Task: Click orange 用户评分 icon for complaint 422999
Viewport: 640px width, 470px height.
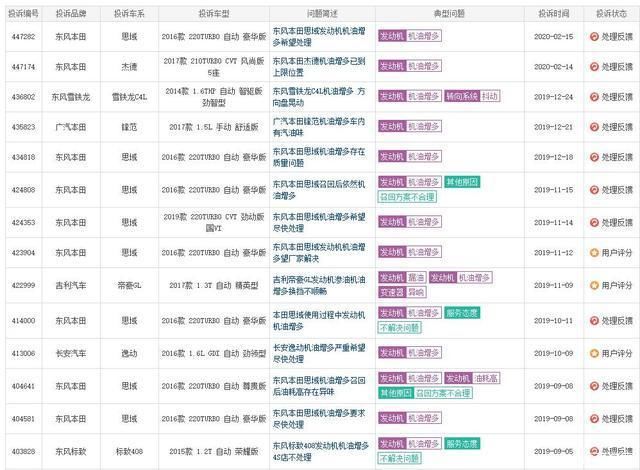Action: point(594,286)
